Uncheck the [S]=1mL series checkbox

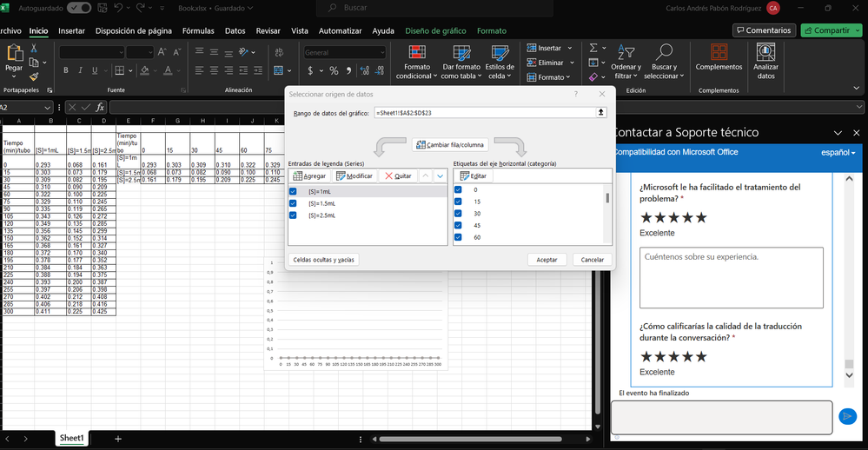pos(294,191)
